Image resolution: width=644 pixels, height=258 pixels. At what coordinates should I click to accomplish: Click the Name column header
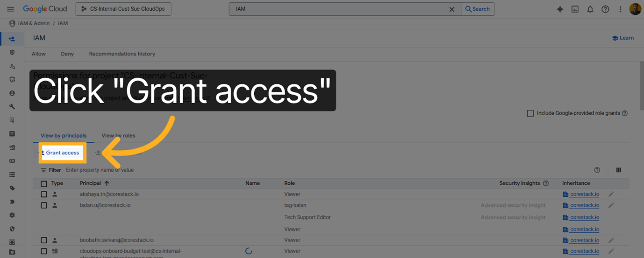pyautogui.click(x=252, y=183)
